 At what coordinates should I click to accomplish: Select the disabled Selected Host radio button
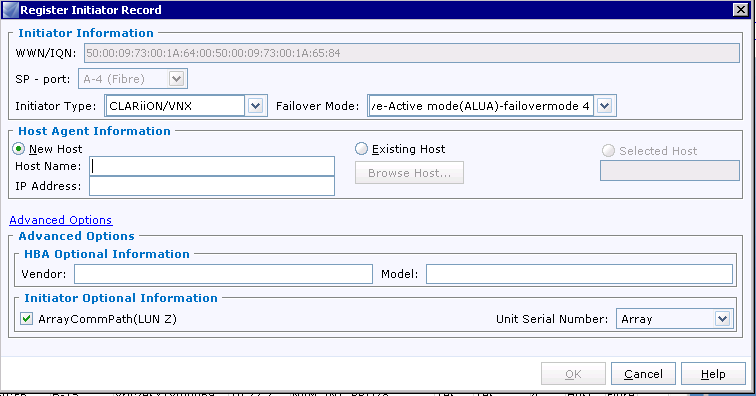pos(608,150)
